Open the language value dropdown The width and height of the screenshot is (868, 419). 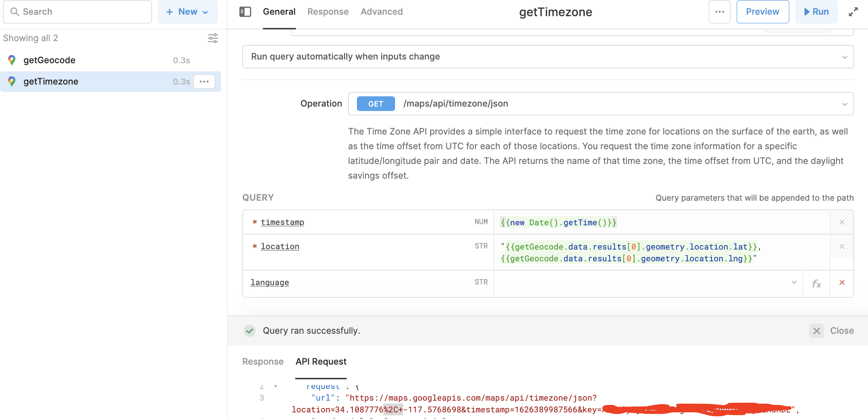click(794, 283)
